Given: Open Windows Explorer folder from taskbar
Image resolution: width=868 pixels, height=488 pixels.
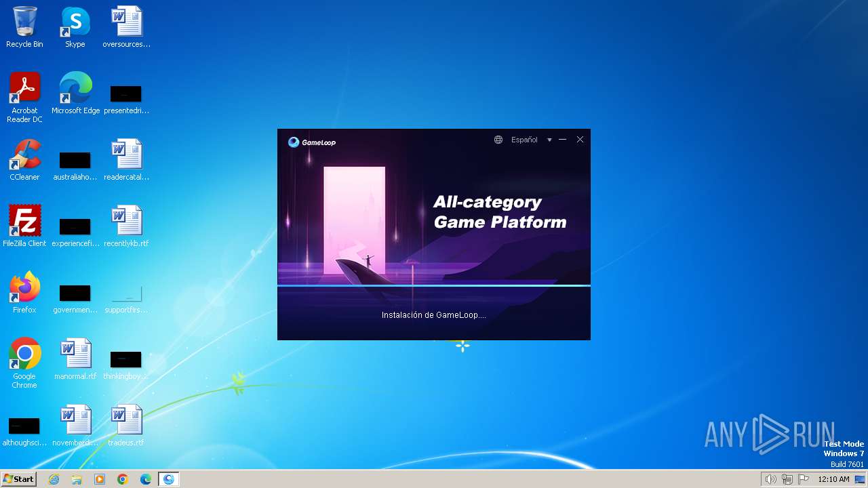Looking at the screenshot, I should point(77,479).
